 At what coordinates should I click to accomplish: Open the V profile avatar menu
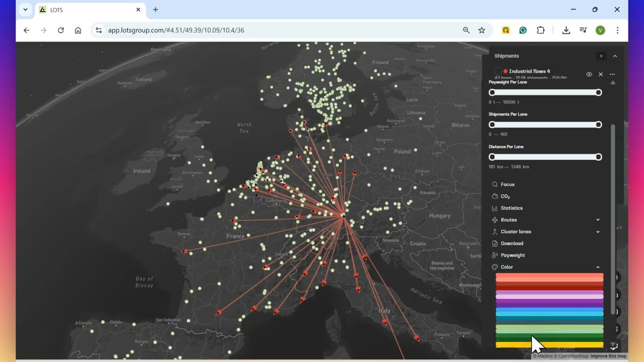click(x=600, y=30)
